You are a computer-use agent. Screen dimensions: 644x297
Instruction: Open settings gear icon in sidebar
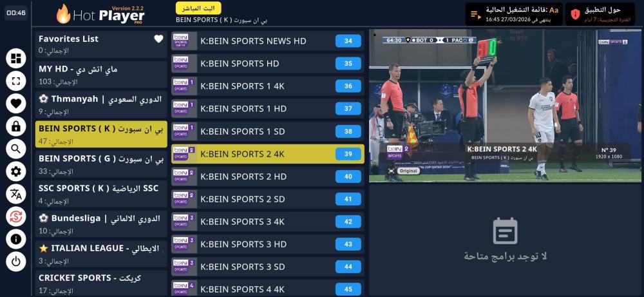tap(16, 171)
